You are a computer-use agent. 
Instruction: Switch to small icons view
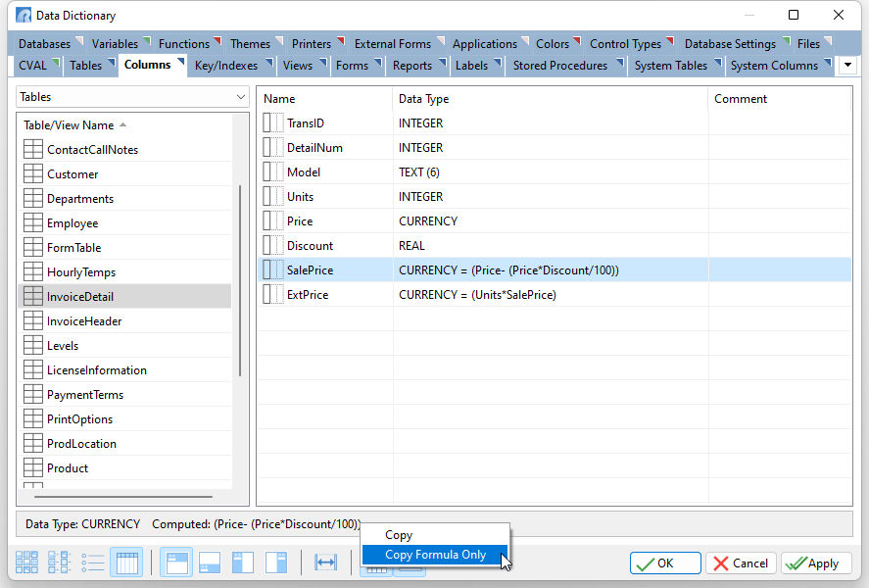[x=60, y=562]
